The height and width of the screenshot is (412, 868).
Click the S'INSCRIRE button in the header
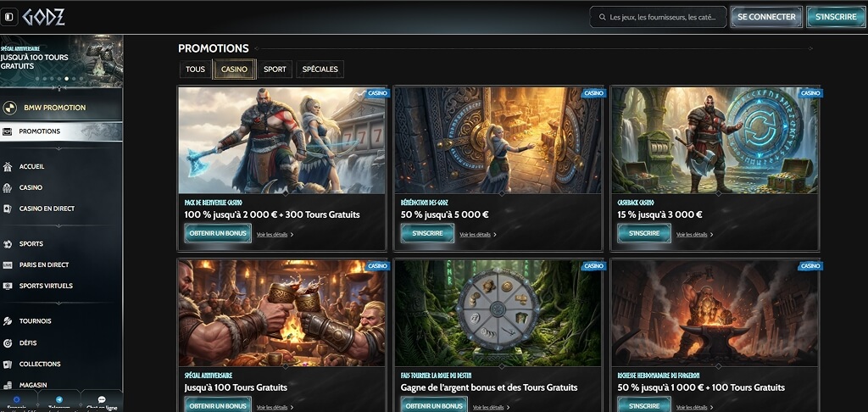click(836, 17)
